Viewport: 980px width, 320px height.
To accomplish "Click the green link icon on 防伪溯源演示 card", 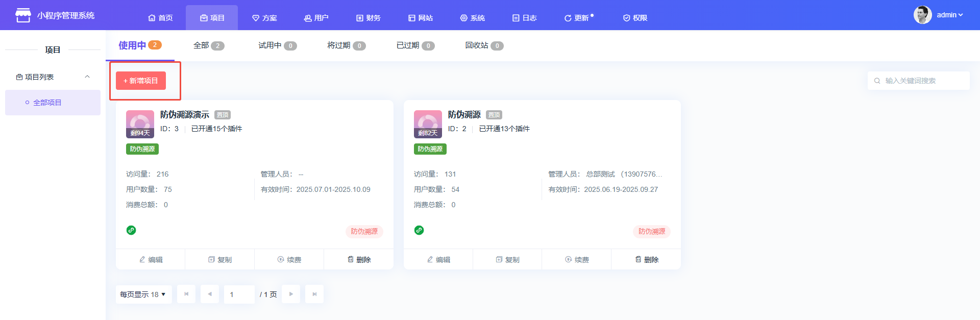I will coord(131,230).
